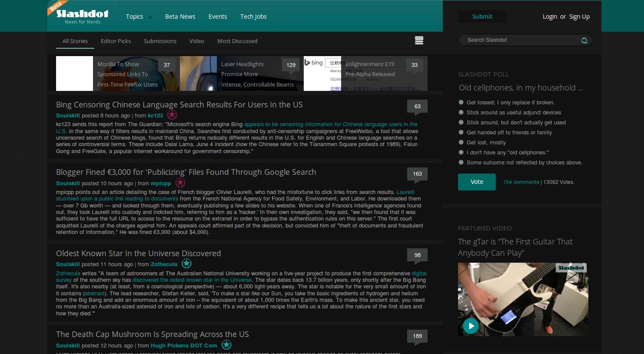Open the Most Discussed tab
Image resolution: width=644 pixels, height=354 pixels.
237,41
